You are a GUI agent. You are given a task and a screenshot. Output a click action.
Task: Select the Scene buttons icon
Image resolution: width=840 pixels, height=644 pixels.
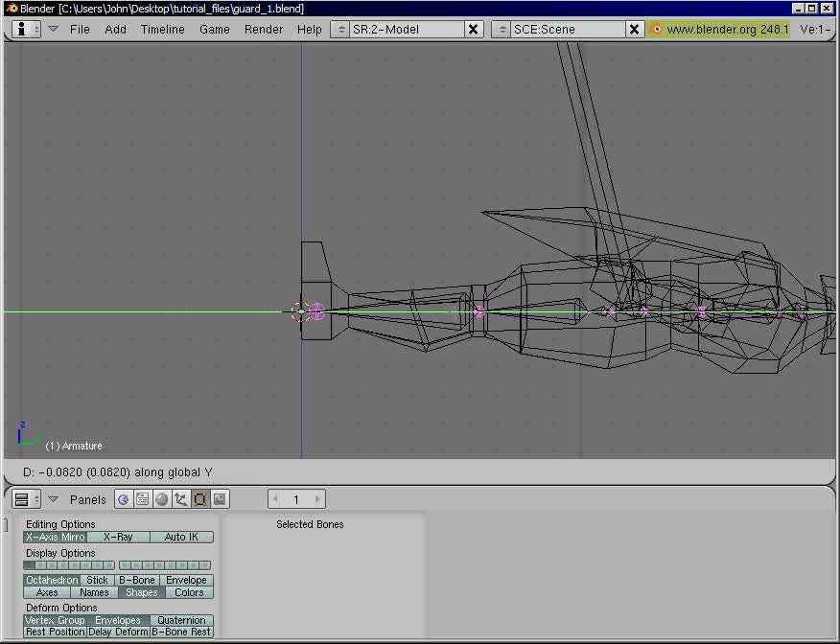pyautogui.click(x=219, y=498)
